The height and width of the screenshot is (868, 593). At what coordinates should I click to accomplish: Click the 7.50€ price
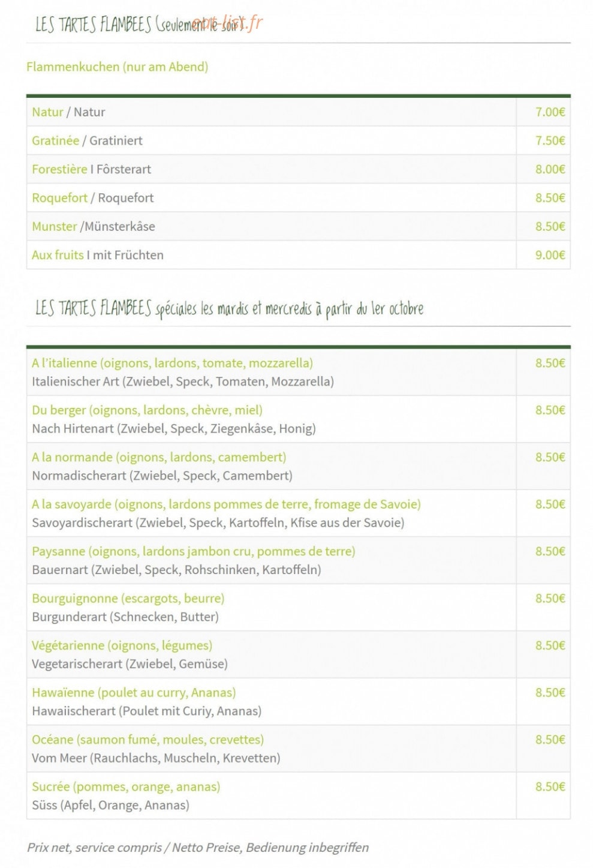coord(550,140)
